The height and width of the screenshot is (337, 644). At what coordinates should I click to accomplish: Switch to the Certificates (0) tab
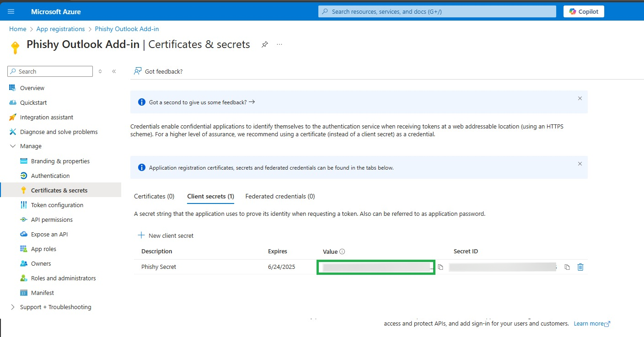(154, 196)
